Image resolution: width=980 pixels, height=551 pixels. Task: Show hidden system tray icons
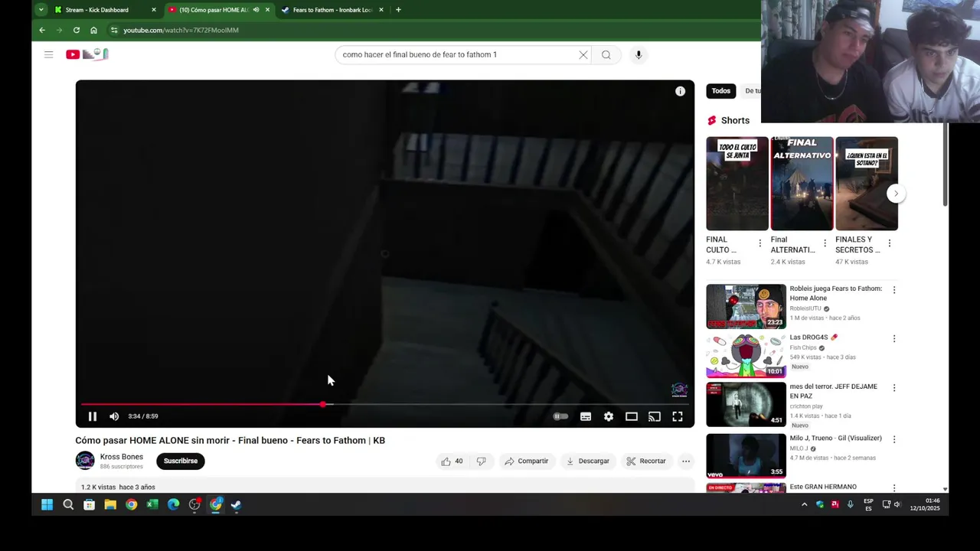(x=804, y=504)
